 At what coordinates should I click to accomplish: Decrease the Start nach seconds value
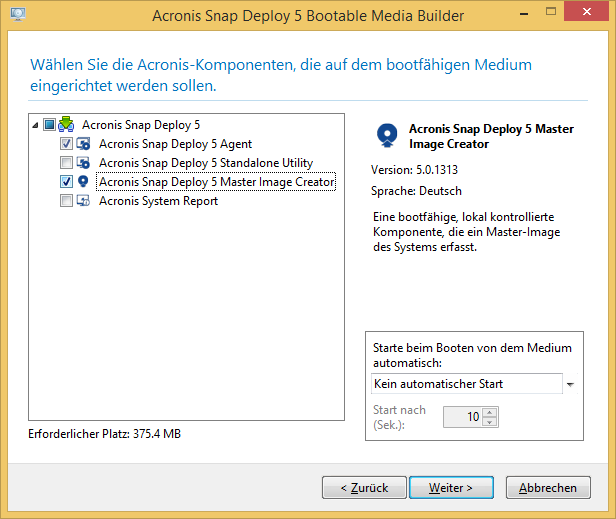[490, 422]
